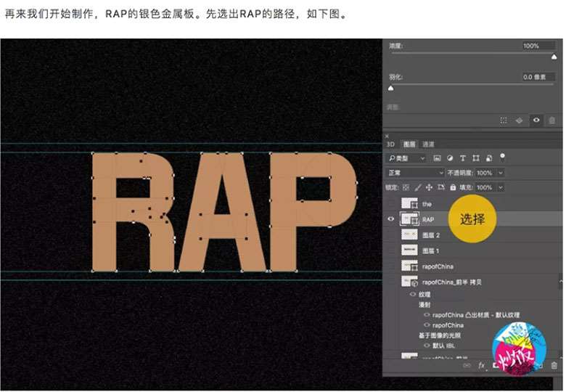Toggle eye of rapofChina texture sub-entry
The height and width of the screenshot is (392, 566).
pyautogui.click(x=427, y=325)
